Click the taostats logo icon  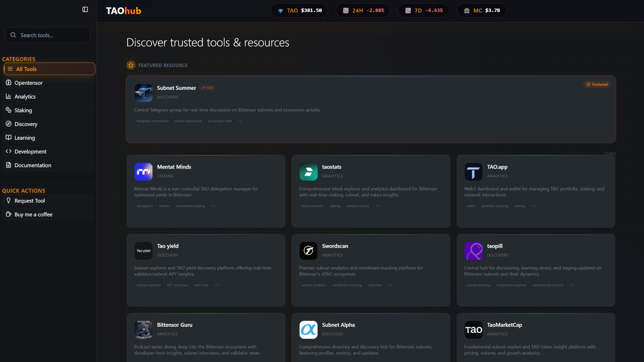pos(308,172)
